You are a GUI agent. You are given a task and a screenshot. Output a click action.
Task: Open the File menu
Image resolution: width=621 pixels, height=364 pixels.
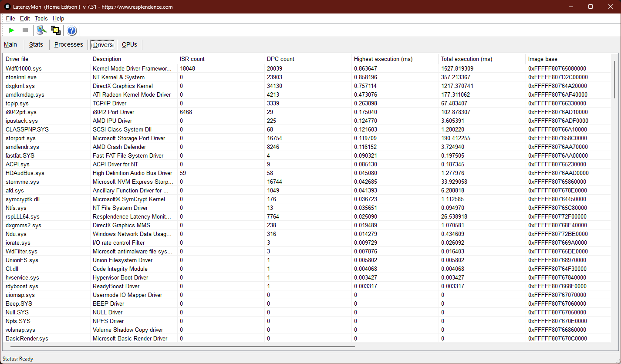pos(10,18)
